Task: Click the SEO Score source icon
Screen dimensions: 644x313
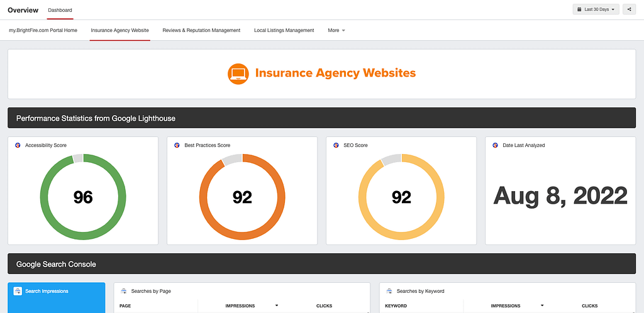Action: click(336, 145)
